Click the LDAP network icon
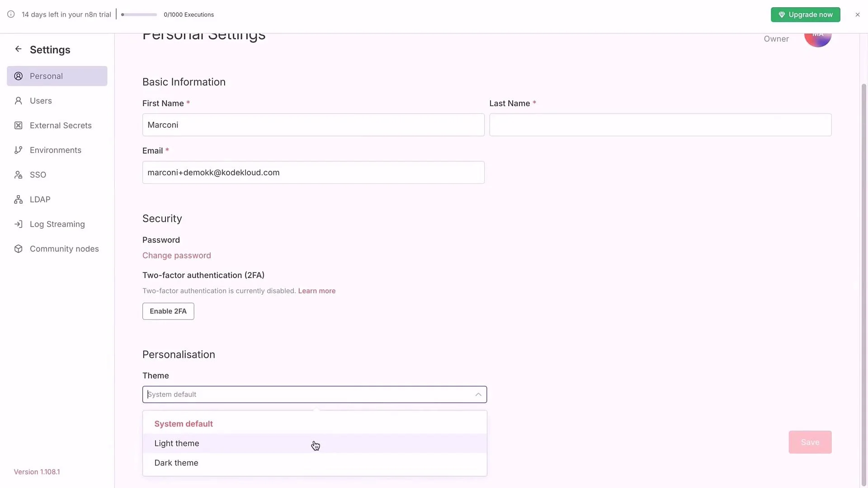This screenshot has width=868, height=488. (x=18, y=199)
